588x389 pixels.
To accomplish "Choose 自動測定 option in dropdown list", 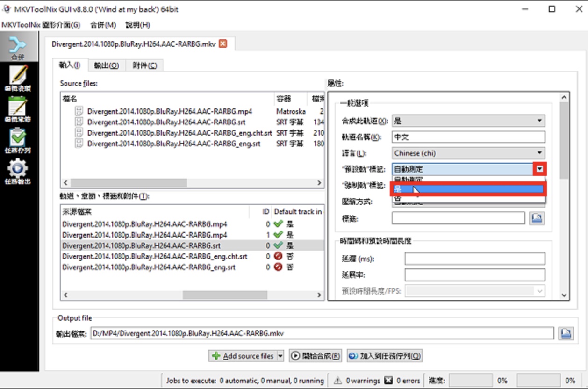I will [468, 180].
